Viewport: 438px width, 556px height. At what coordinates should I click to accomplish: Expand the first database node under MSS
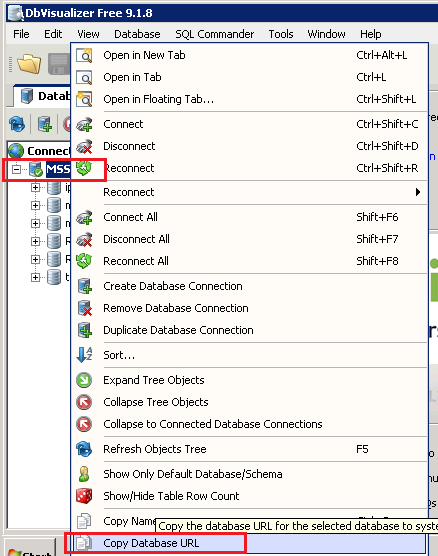(x=35, y=187)
